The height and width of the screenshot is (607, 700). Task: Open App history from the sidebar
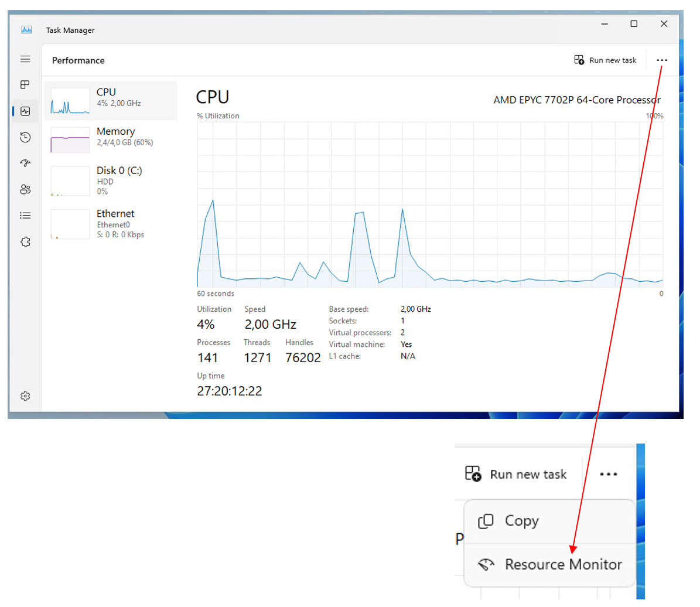(25, 137)
